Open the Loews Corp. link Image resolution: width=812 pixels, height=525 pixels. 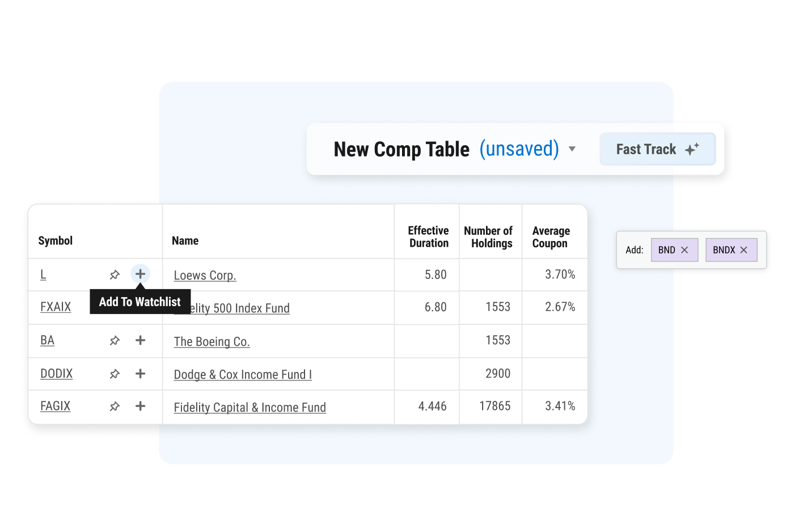(205, 276)
